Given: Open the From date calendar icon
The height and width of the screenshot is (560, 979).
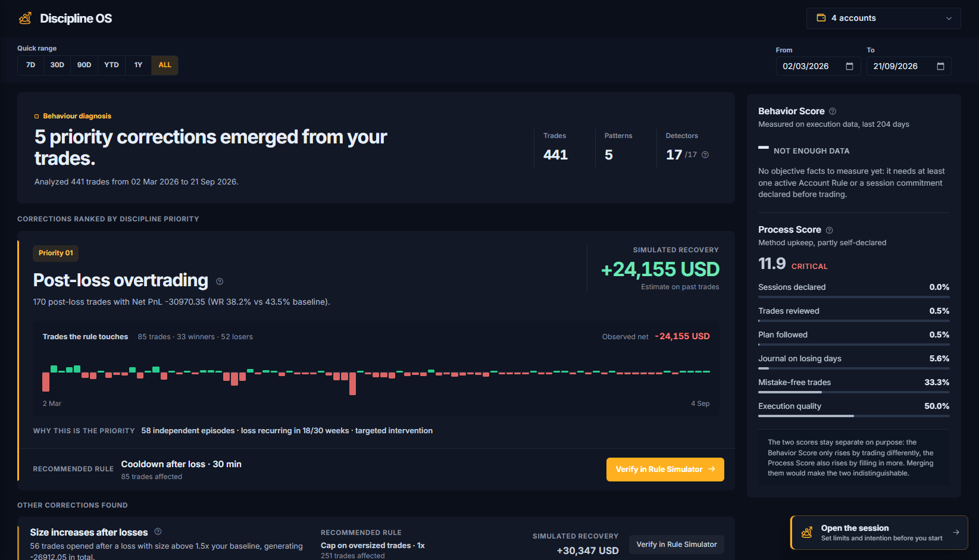Looking at the screenshot, I should 849,66.
